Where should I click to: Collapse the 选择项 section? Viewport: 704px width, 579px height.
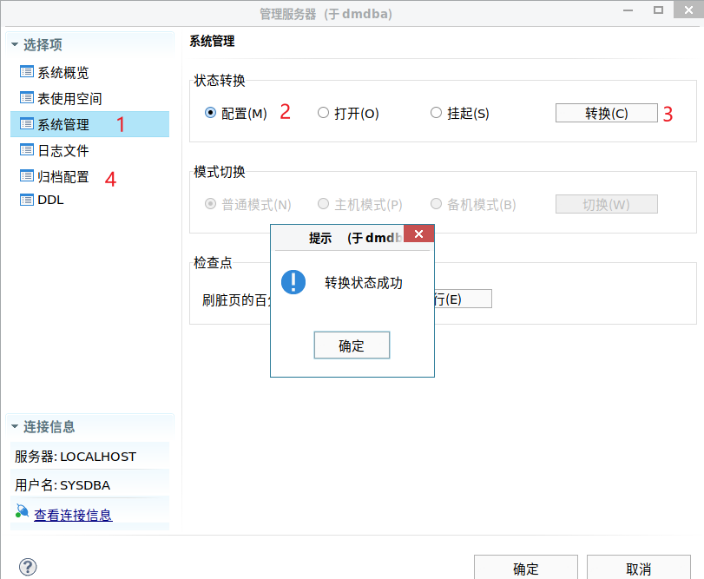pos(15,44)
